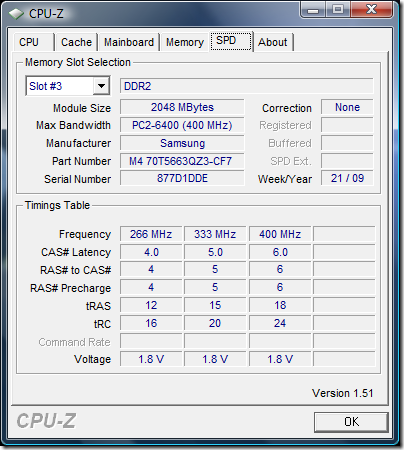
Task: Click the CAS# Latency 6.0 cell
Action: [x=280, y=252]
